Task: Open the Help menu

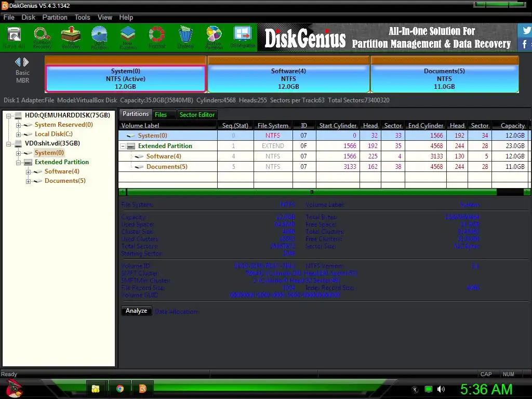Action: 126,17
